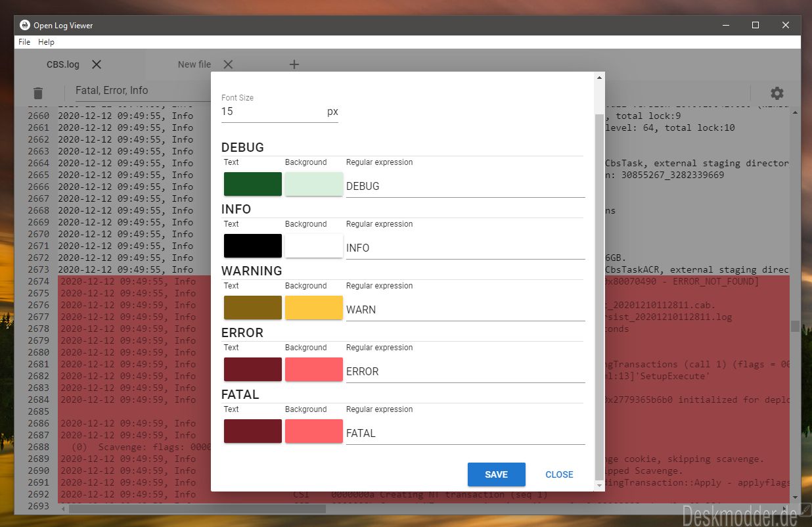Switch to the CBS.log tab

point(63,64)
